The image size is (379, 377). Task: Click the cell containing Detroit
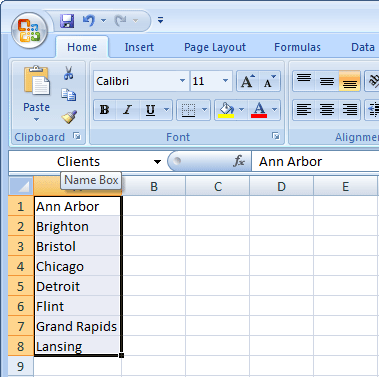tap(78, 286)
